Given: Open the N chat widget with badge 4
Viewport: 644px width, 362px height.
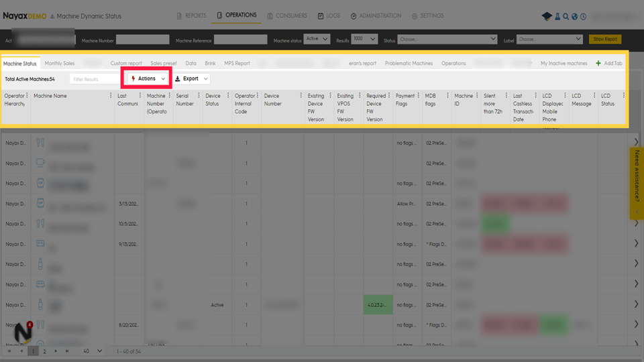Looking at the screenshot, I should click(x=23, y=332).
